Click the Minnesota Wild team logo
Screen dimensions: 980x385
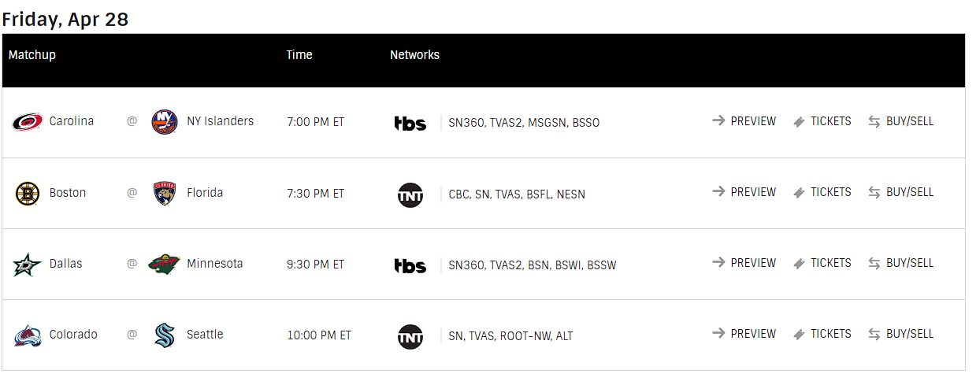point(165,264)
